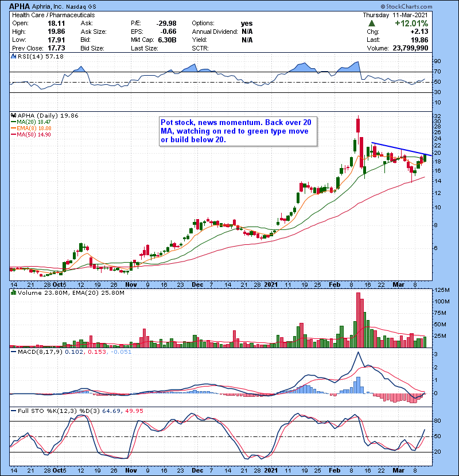The image size is (459, 476).
Task: Click the tallest red volume bar
Action: pyautogui.click(x=358, y=319)
